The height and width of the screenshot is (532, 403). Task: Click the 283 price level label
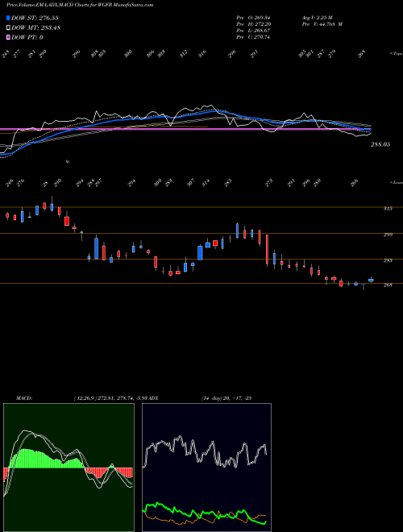388,260
